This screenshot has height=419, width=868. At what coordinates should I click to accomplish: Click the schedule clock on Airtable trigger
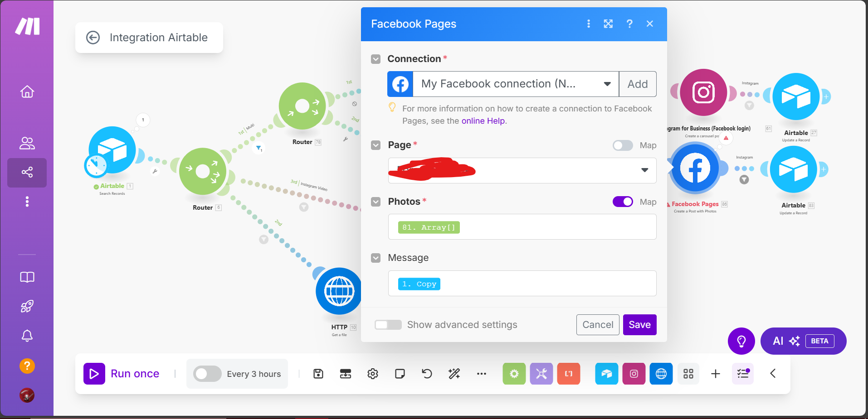click(x=96, y=166)
